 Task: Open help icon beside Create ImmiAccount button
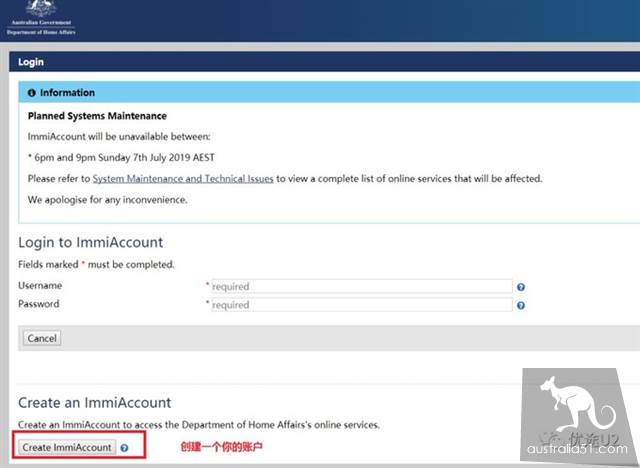click(x=124, y=448)
